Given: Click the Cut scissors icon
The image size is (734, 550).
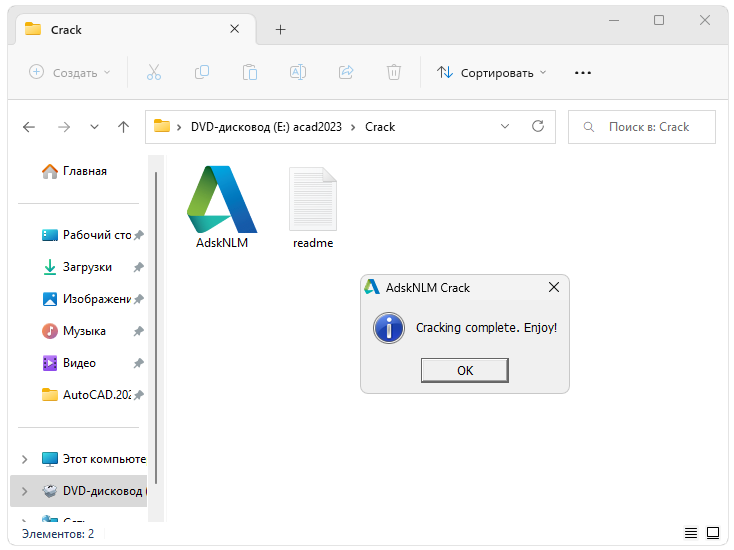Looking at the screenshot, I should [x=154, y=73].
